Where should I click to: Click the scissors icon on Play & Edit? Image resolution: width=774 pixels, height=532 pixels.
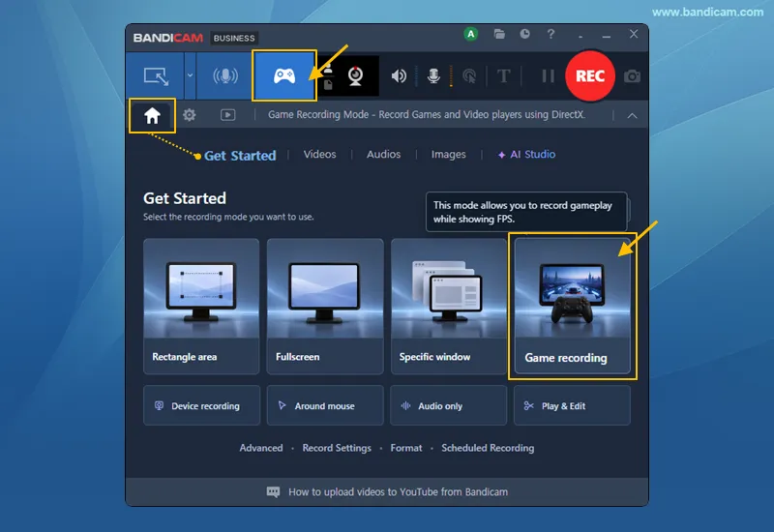528,405
